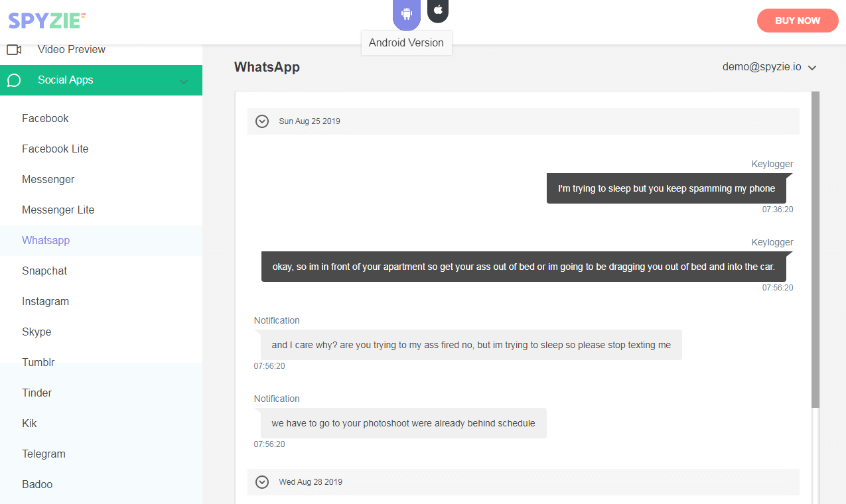Open Video Preview in the sidebar
The image size is (846, 504).
coord(72,50)
